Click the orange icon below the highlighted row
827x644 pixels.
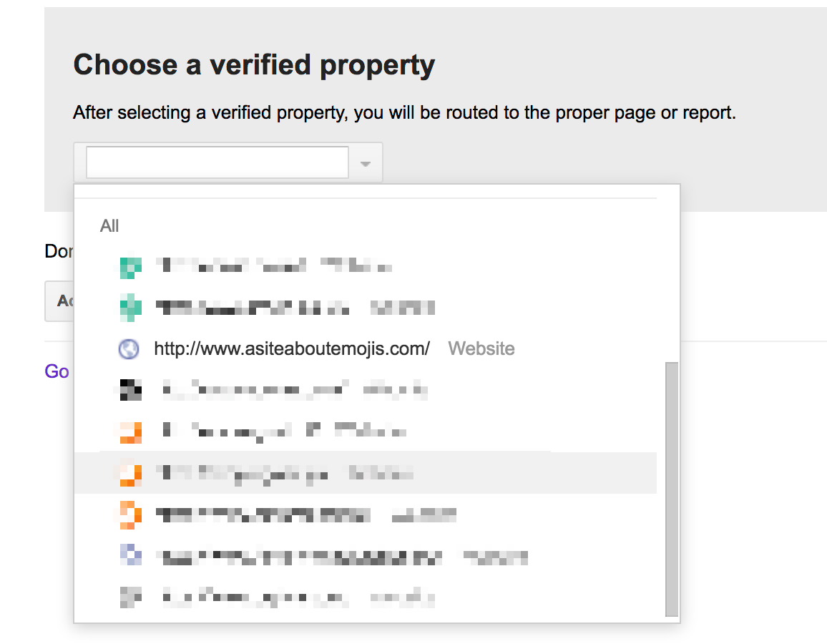click(128, 514)
